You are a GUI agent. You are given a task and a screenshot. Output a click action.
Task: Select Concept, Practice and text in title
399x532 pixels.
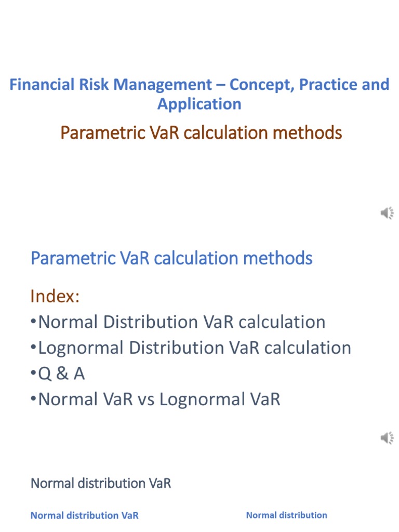click(310, 85)
